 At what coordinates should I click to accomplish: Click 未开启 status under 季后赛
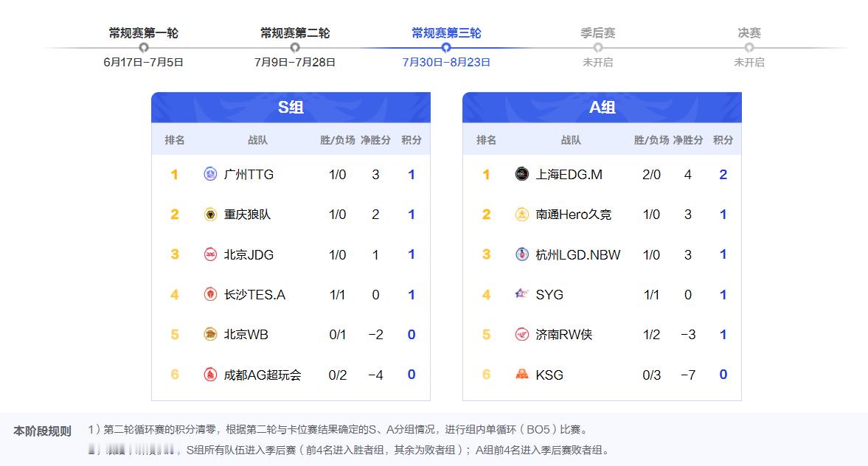[598, 63]
